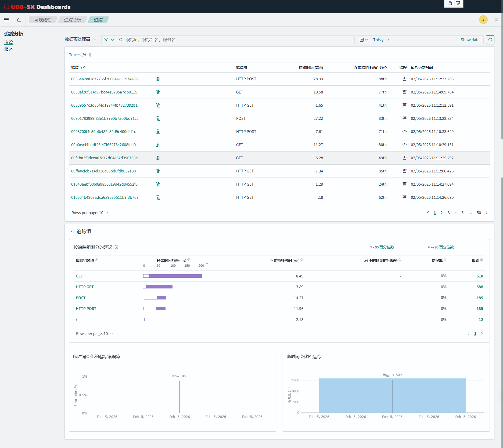Copy trace ID 0036ea2ea1872265f20664a711534e85

pos(158,79)
